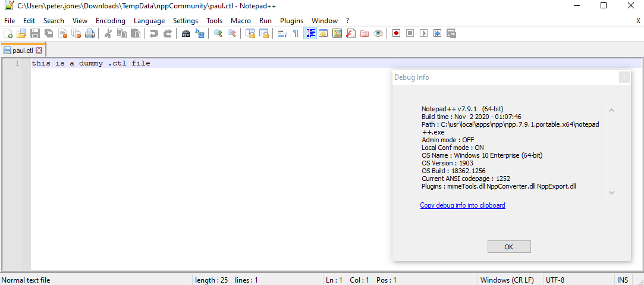This screenshot has width=644, height=285.
Task: Toggle synchronized horizontal scrolling icon
Action: click(263, 34)
